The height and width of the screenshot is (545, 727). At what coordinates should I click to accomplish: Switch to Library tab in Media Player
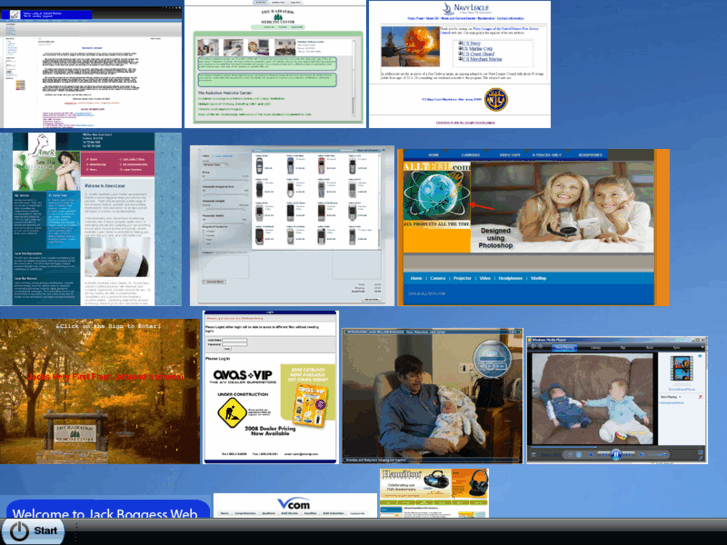click(x=596, y=347)
